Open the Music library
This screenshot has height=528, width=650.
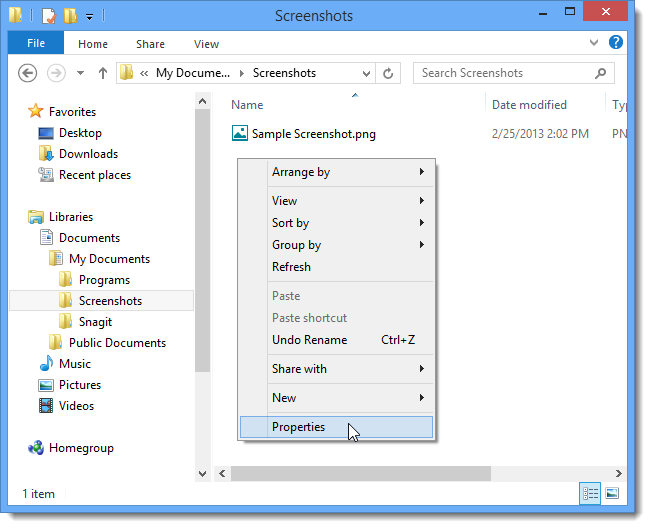[75, 364]
